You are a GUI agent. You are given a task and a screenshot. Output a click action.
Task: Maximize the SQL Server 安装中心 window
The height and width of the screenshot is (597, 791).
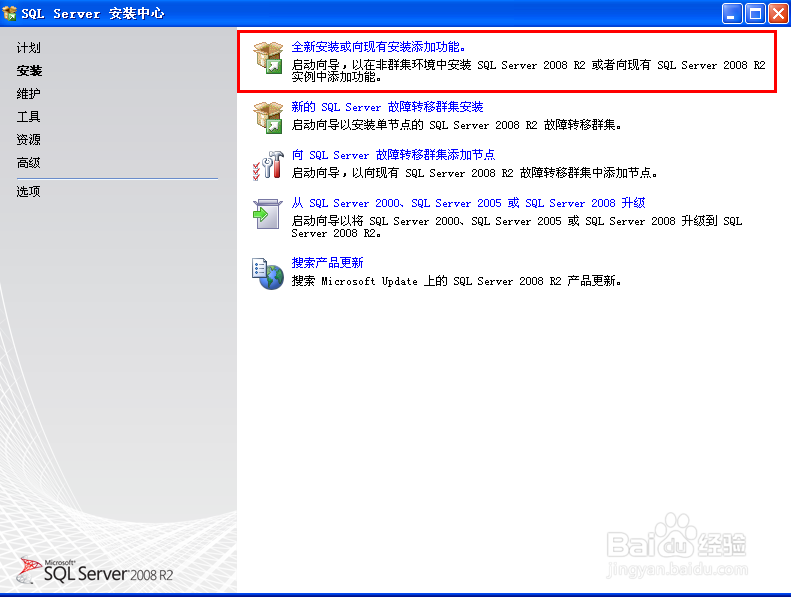[755, 14]
